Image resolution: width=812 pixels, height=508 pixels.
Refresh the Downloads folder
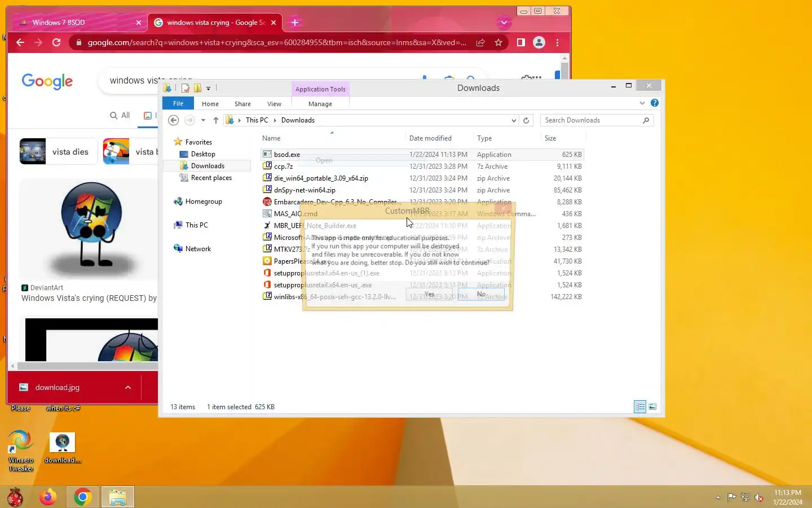coord(526,120)
